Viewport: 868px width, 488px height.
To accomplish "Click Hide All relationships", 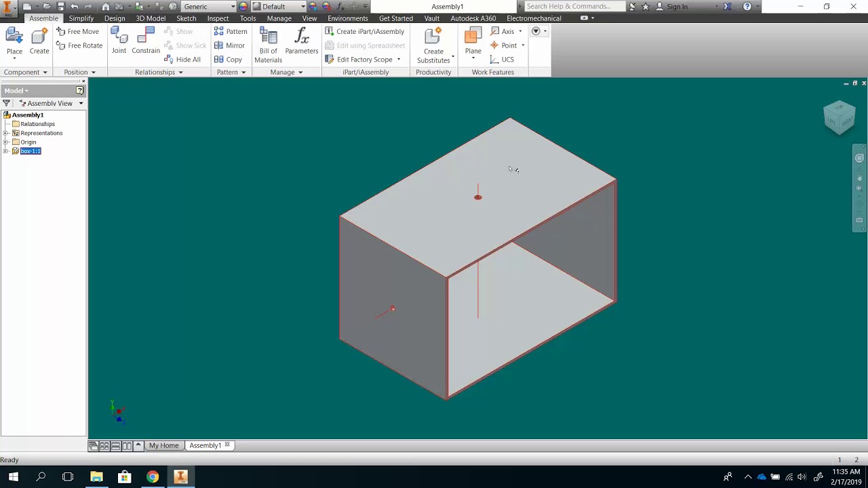I will [x=182, y=60].
